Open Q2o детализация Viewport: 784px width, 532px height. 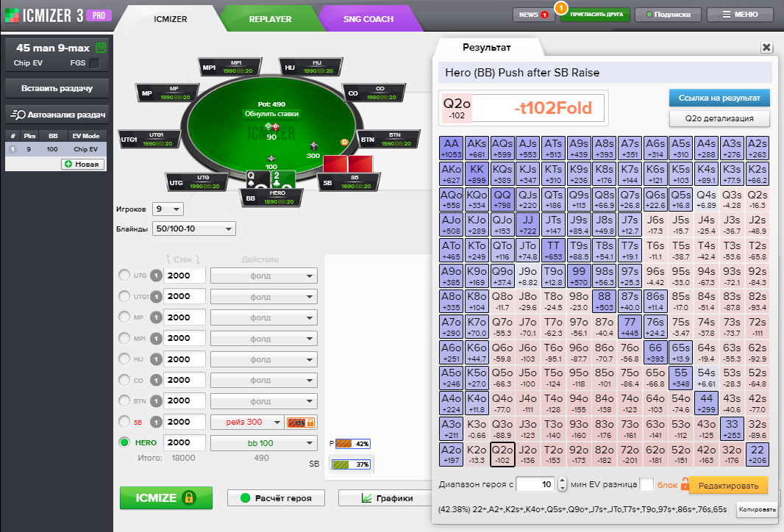(719, 118)
